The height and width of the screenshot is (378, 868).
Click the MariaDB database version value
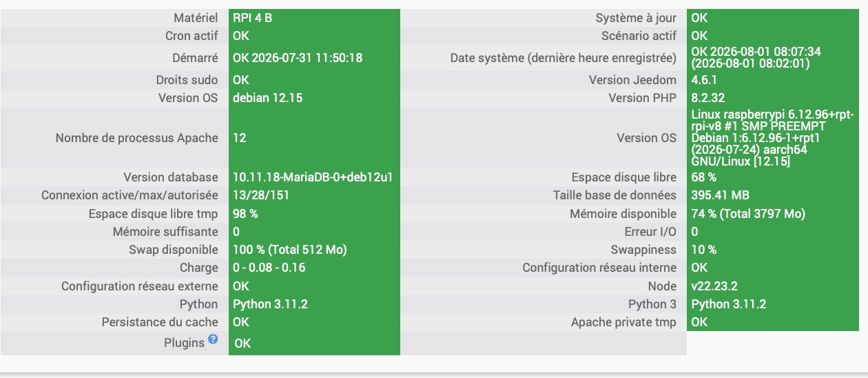(314, 178)
